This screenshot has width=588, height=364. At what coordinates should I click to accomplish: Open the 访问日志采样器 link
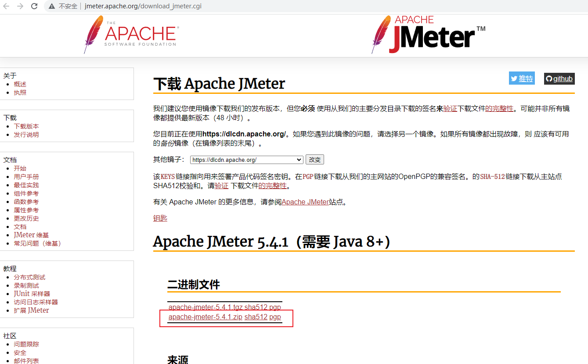coord(36,302)
